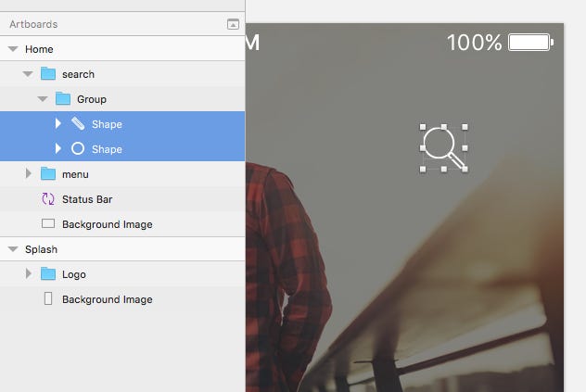
Task: Collapse the Splash artboard disclosure triangle
Action: point(13,249)
